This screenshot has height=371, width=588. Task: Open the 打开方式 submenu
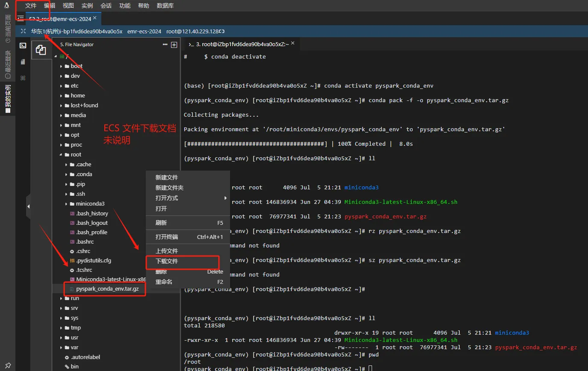[x=188, y=198]
